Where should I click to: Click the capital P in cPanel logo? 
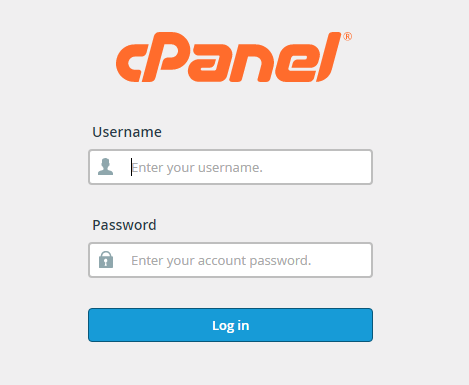[163, 57]
